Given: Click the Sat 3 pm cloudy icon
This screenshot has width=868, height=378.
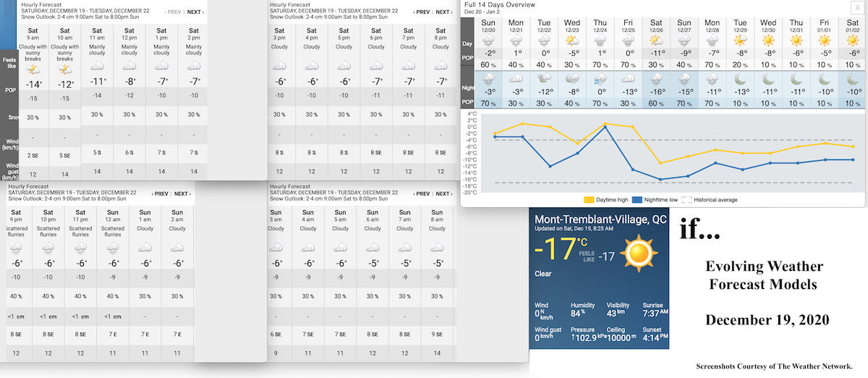Looking at the screenshot, I should point(279,67).
